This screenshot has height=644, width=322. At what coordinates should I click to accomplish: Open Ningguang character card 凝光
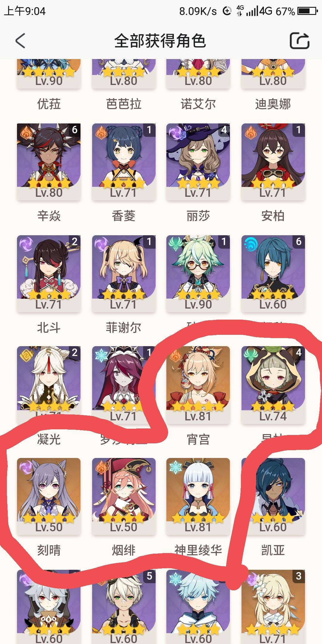[49, 385]
